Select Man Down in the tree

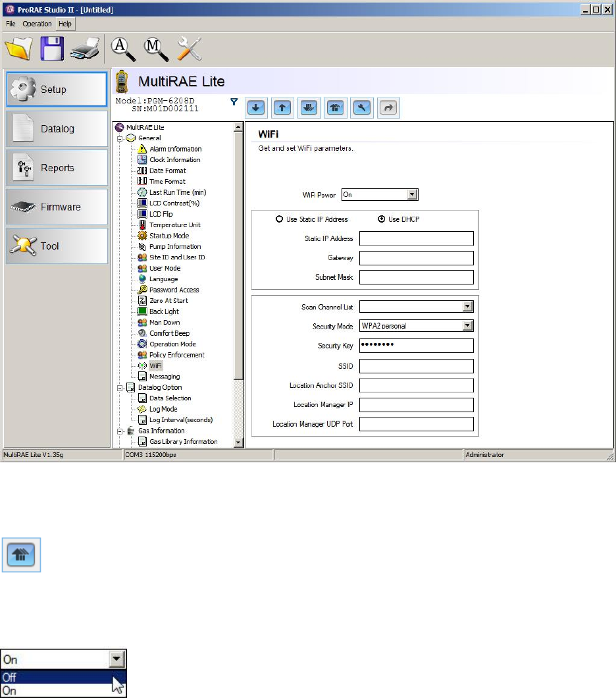(x=165, y=323)
